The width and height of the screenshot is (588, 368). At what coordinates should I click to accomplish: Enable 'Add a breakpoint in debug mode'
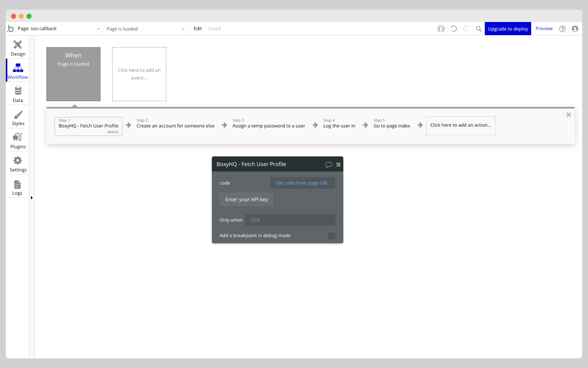click(x=332, y=236)
